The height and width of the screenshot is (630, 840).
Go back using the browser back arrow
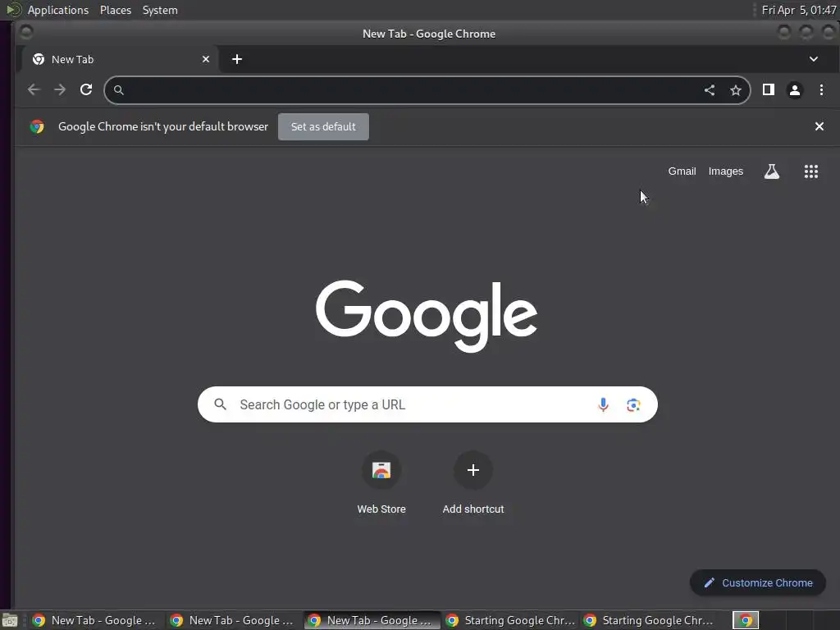tap(34, 89)
